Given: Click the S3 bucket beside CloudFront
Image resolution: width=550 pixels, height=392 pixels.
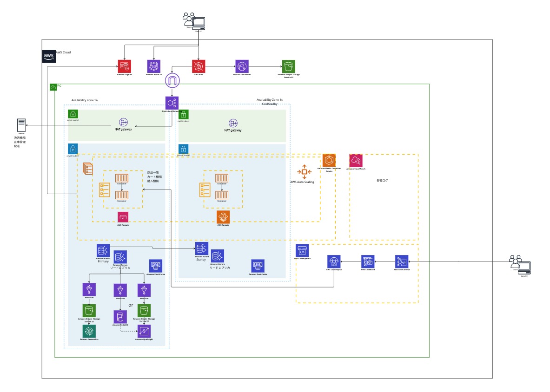Looking at the screenshot, I should [289, 66].
